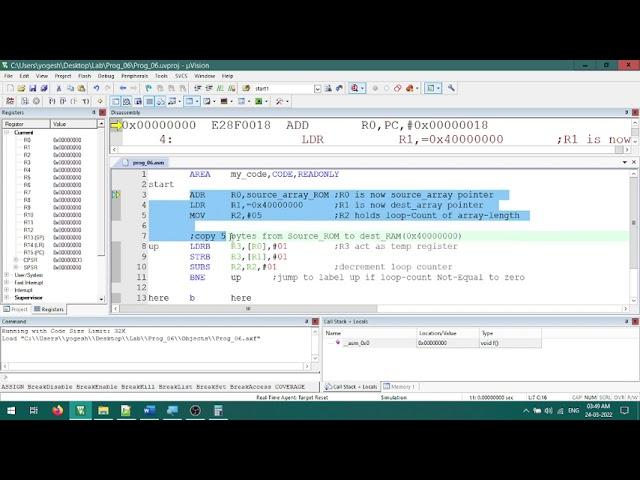Open the Window layout dropdown arrow
This screenshot has width=640, height=480.
pyautogui.click(x=438, y=88)
